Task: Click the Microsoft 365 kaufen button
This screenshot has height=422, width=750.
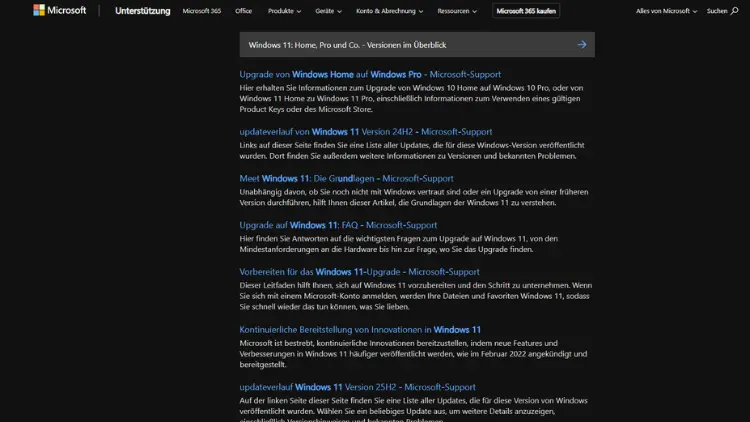Action: (526, 11)
